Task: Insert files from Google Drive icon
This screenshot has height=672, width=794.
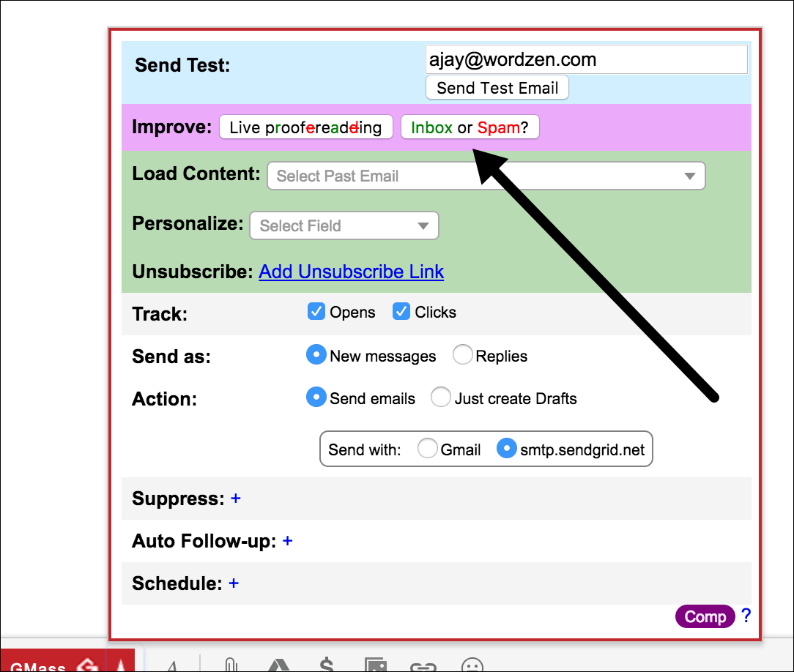Action: click(279, 665)
